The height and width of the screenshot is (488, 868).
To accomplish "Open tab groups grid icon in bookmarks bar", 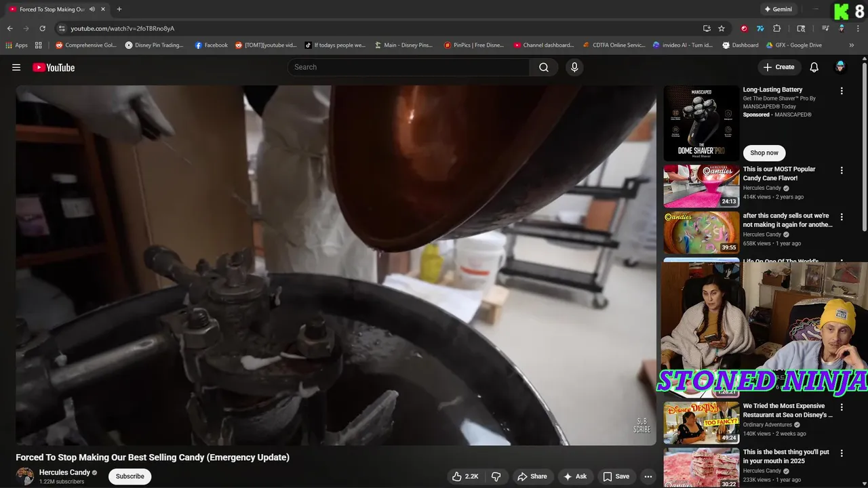I will click(x=39, y=45).
